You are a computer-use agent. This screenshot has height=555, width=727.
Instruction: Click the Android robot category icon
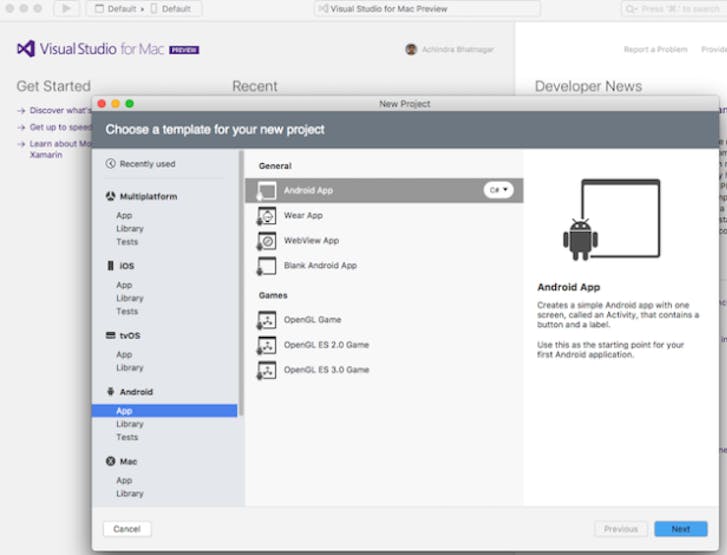pyautogui.click(x=110, y=391)
